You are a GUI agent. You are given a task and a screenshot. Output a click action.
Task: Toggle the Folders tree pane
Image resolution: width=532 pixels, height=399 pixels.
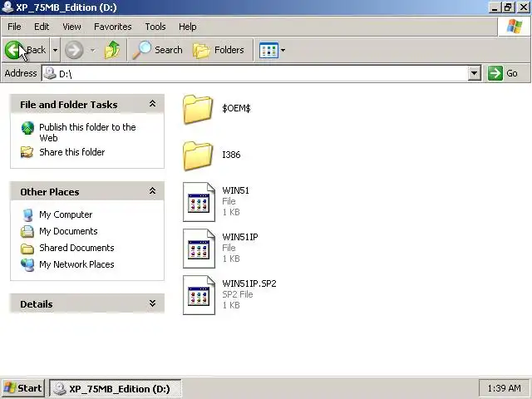click(218, 50)
